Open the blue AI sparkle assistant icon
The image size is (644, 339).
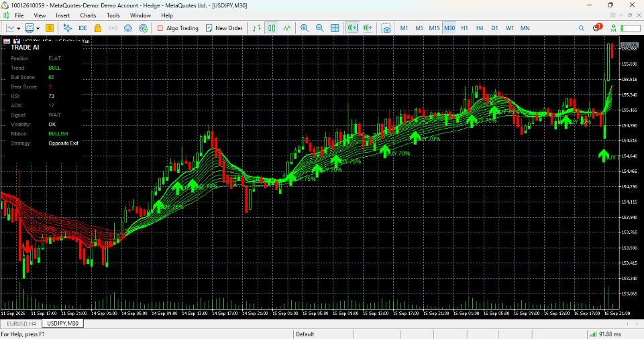click(67, 28)
